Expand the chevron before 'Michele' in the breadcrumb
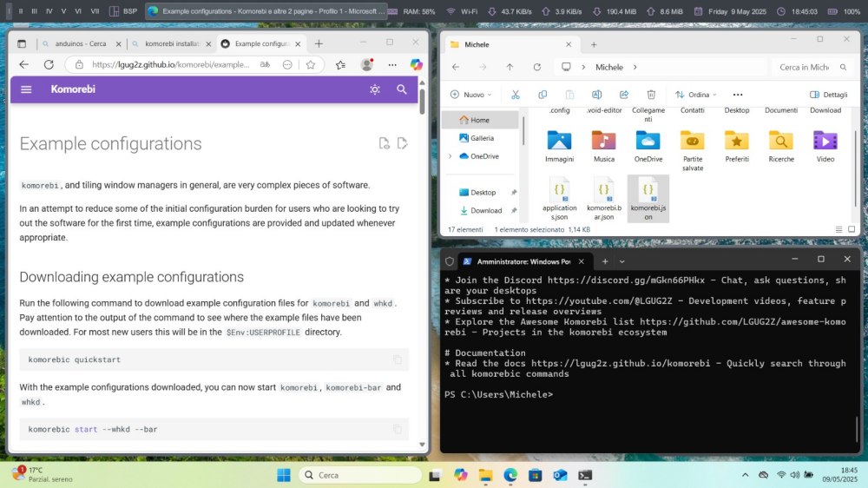Viewport: 868px width, 488px height. pos(583,67)
